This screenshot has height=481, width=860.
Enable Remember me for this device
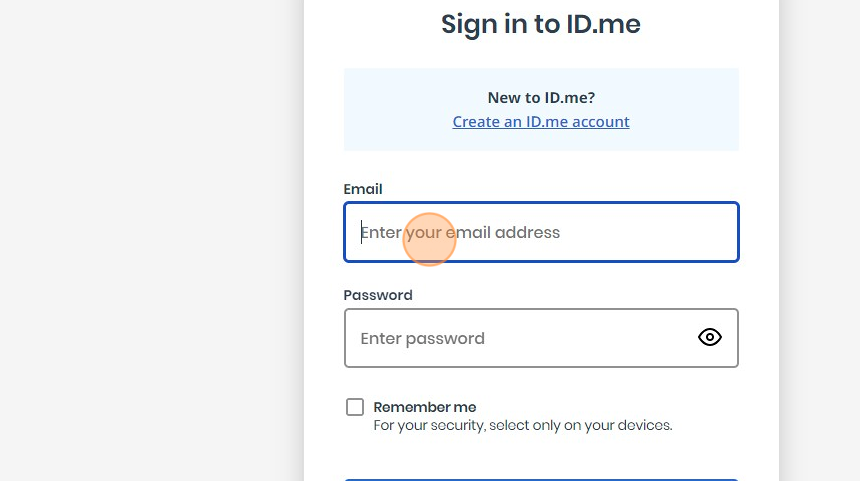pos(355,407)
